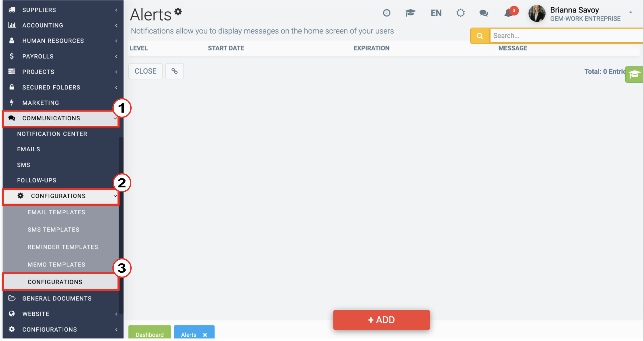This screenshot has height=341, width=644.
Task: Click the link chain icon button beside Close
Action: pos(174,71)
